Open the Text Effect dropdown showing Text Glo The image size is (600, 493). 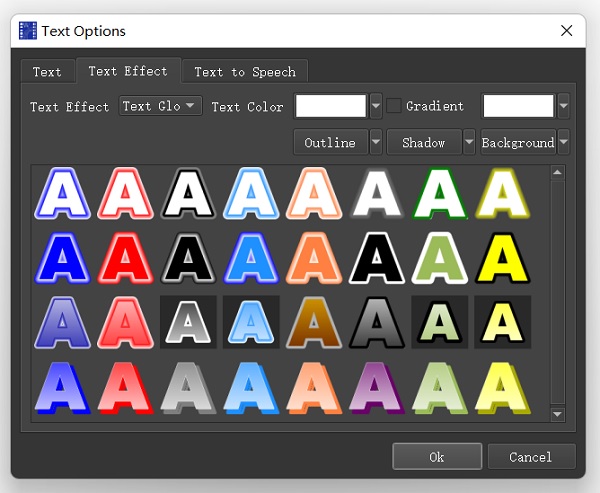pyautogui.click(x=160, y=106)
